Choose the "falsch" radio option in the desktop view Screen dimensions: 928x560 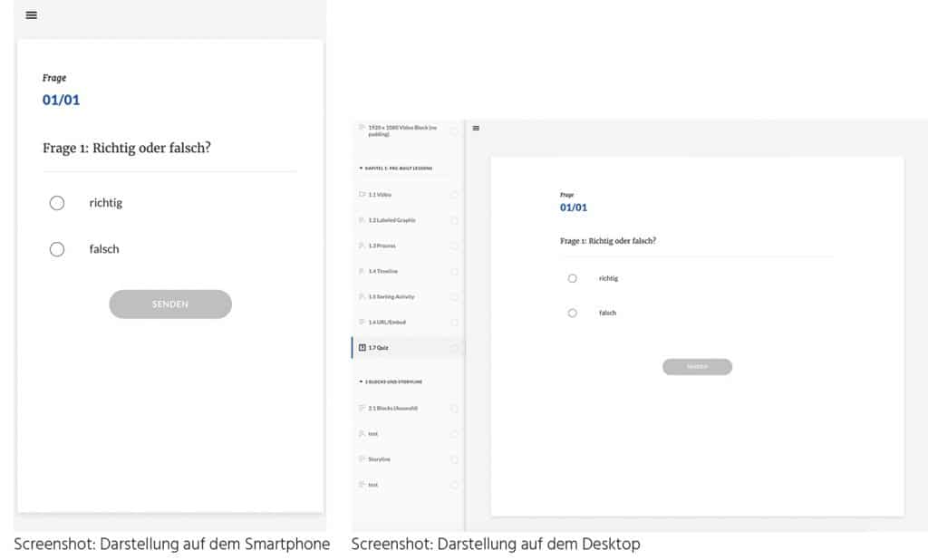point(572,313)
